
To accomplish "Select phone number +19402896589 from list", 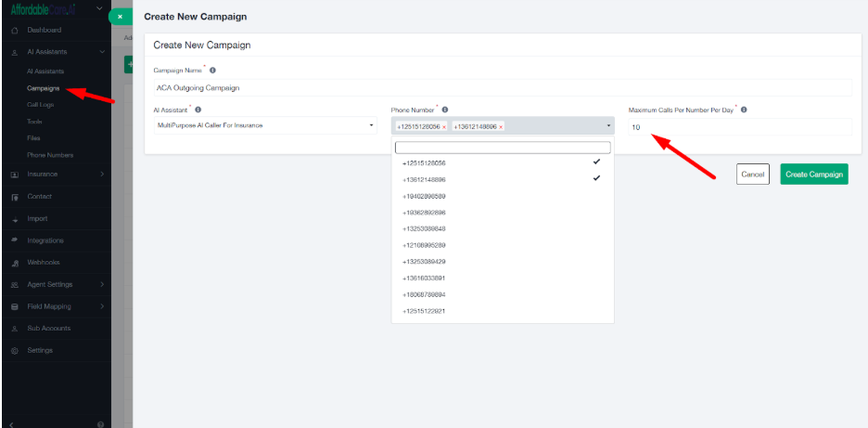I will 425,196.
